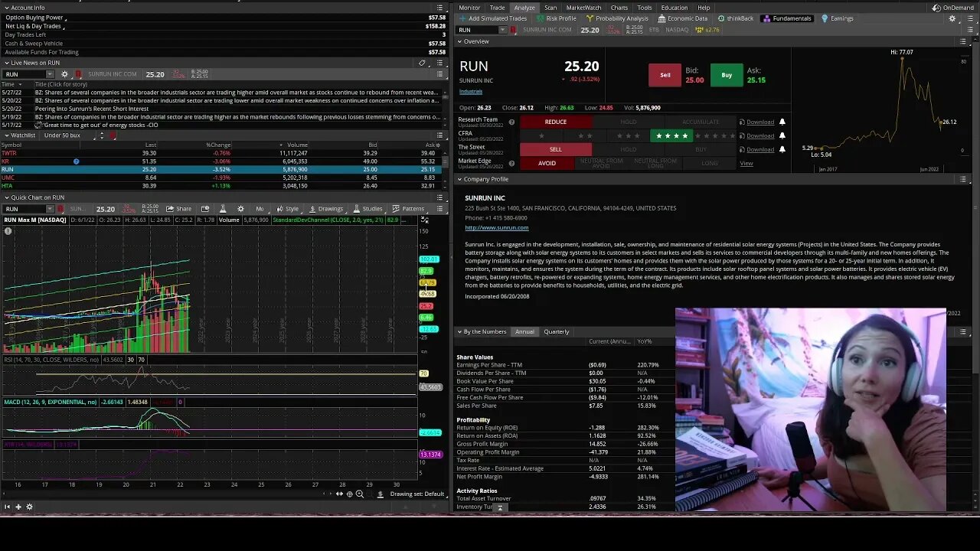Open the thinkBack sub-tab
Viewport: 980px width, 551px height.
735,18
